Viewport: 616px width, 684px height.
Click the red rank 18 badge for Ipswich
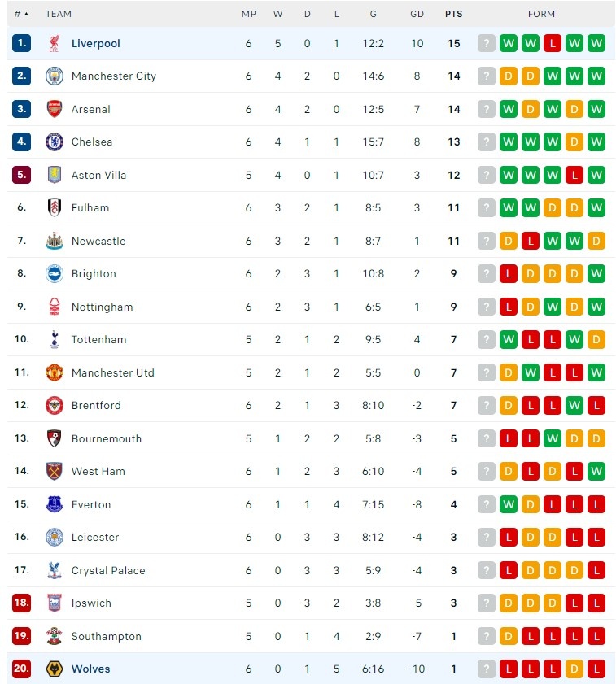click(22, 603)
